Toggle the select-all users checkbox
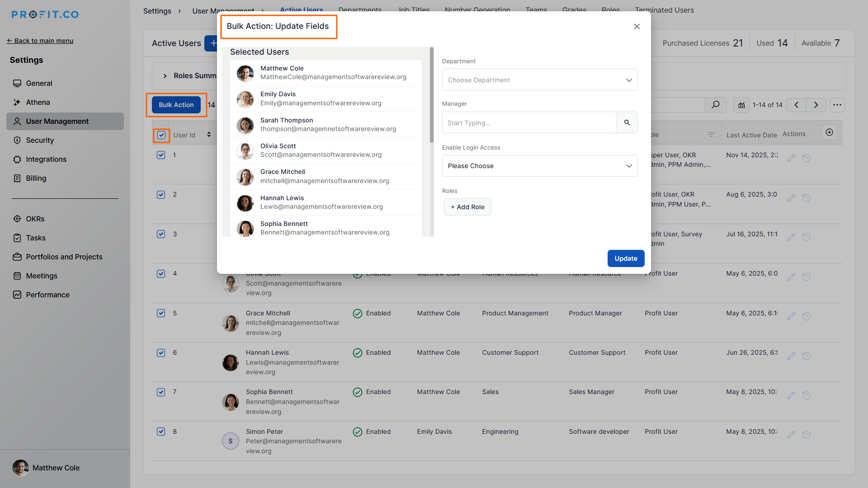Image resolution: width=868 pixels, height=488 pixels. click(x=161, y=135)
